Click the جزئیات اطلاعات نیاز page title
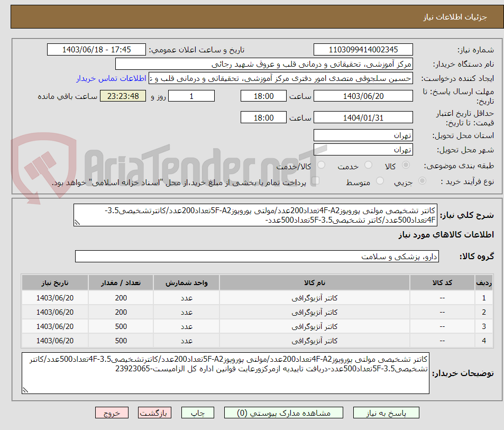504x430 pixels. click(x=455, y=17)
